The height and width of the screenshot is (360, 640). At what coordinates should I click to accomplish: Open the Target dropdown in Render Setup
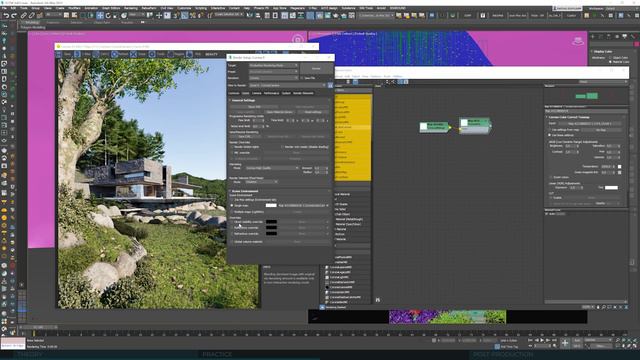273,65
